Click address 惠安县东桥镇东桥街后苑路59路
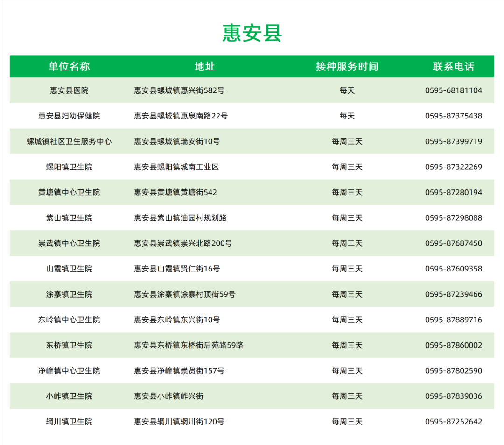 tap(189, 345)
